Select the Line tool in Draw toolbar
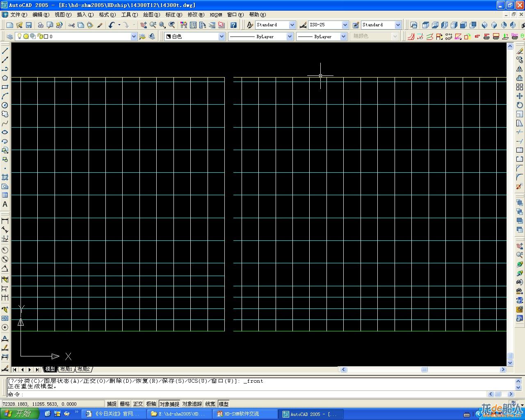This screenshot has width=525, height=420. (5, 51)
